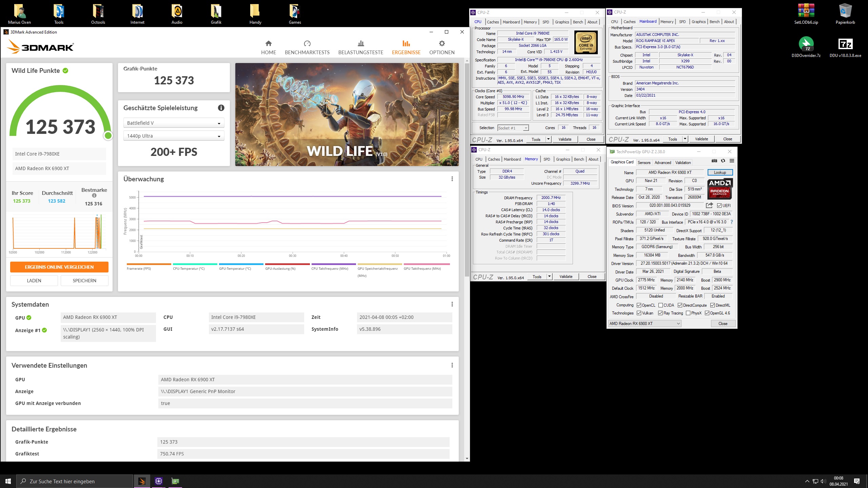The image size is (868, 488).
Task: Open OPTIONEN tab in 3DMark
Action: click(442, 47)
